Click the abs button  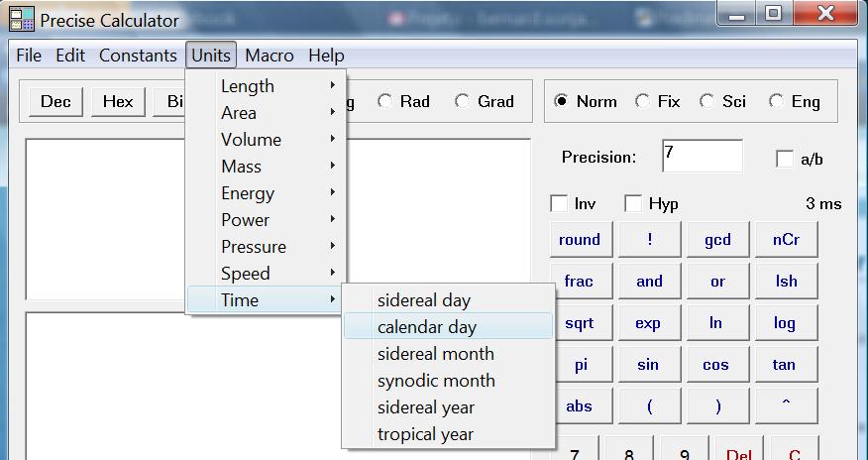(582, 406)
